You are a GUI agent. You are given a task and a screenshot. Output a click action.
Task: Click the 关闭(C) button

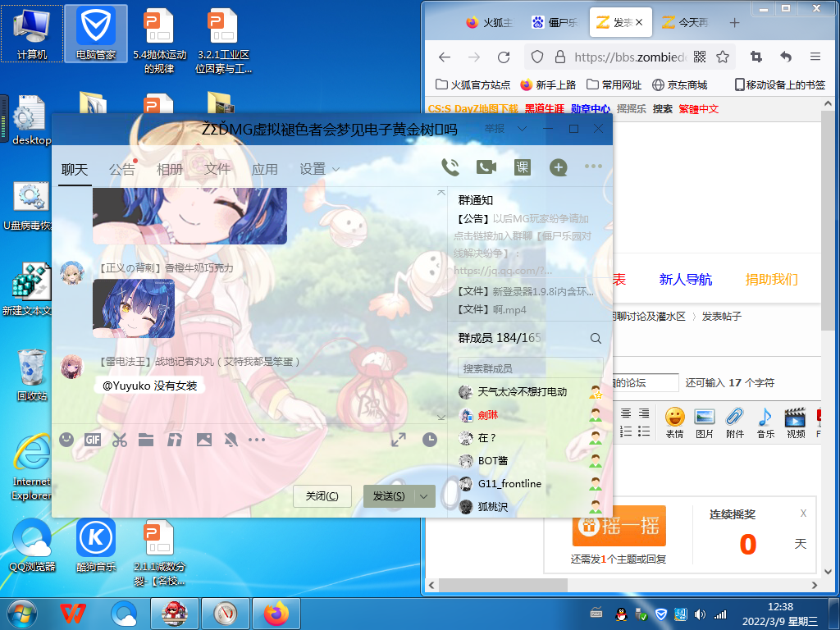click(x=322, y=496)
